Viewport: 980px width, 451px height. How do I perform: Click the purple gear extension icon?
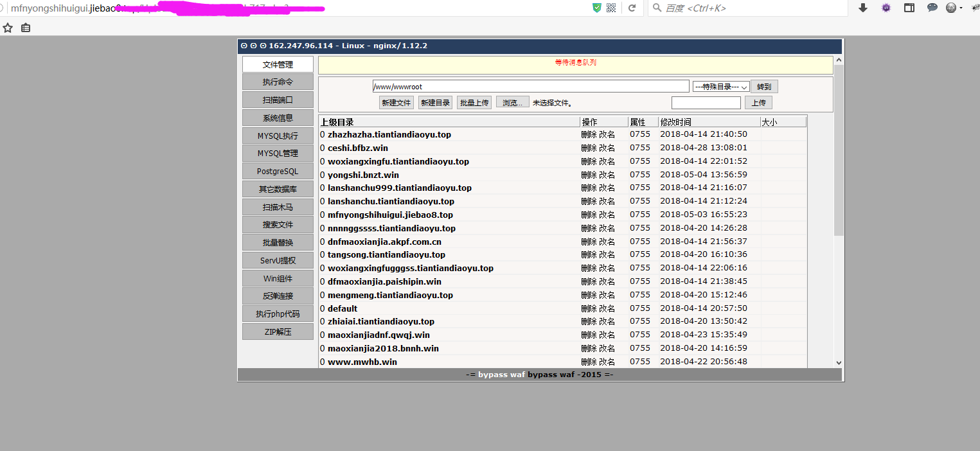(886, 8)
